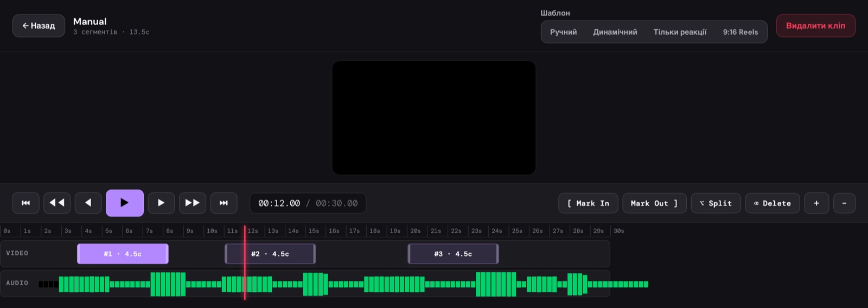Select the Динамічний template
868x308 pixels.
(615, 32)
